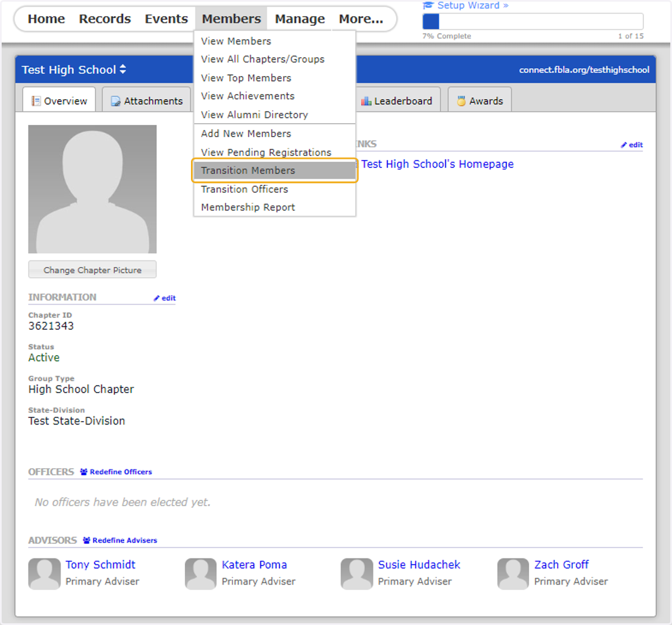Click Susie Hudachek's avatar picture

tap(357, 573)
